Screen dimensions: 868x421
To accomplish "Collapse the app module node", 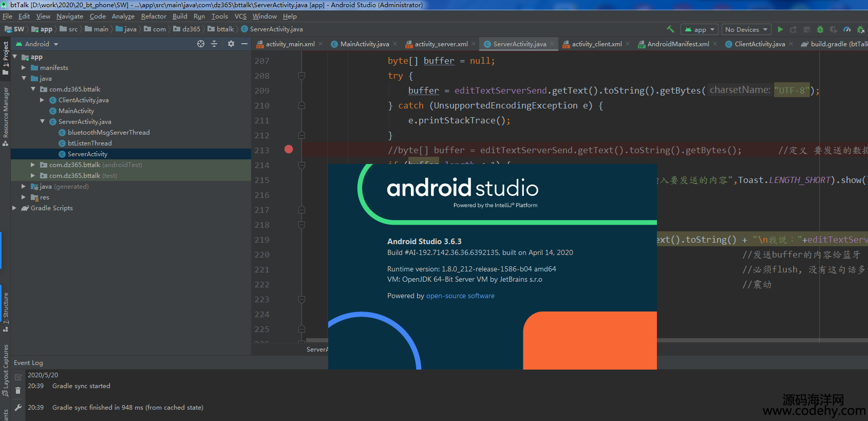I will tap(15, 57).
